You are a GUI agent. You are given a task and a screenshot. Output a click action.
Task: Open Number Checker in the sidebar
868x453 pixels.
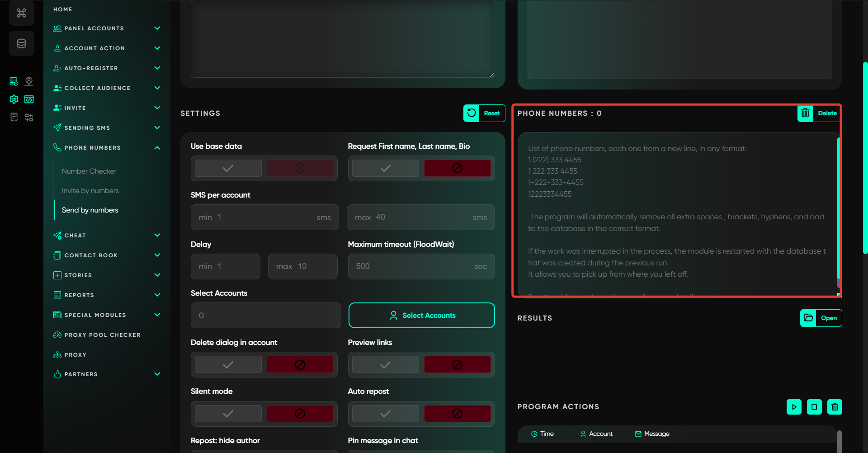pyautogui.click(x=89, y=171)
